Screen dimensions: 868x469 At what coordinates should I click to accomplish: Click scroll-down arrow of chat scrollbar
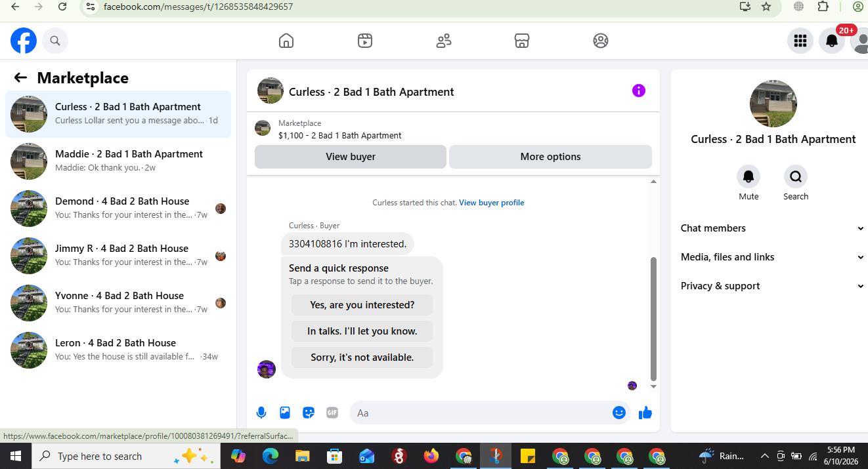click(653, 387)
